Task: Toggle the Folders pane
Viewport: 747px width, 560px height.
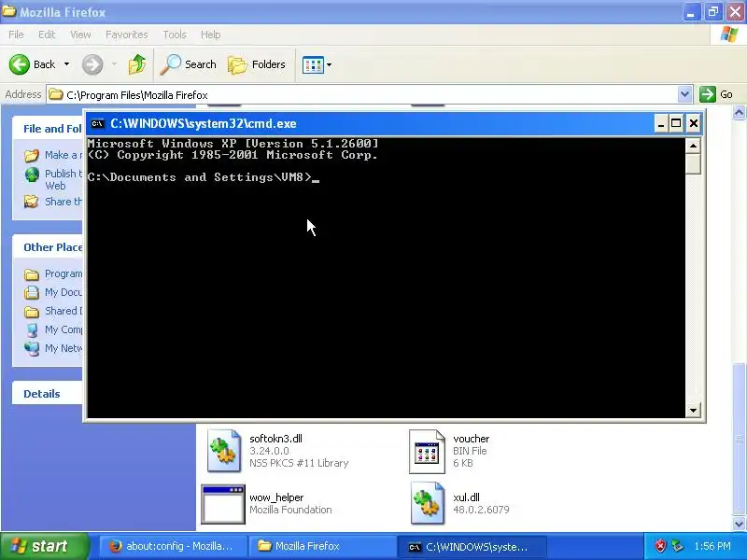Action: 257,64
